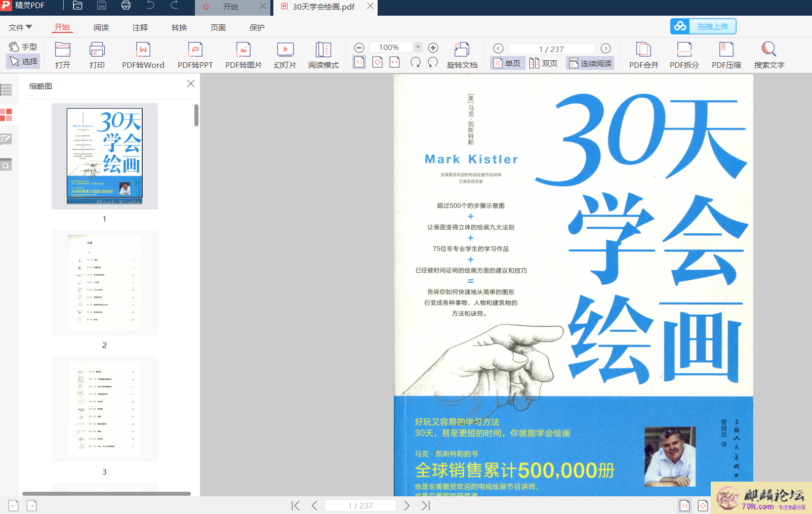Click fit width icon in toolbar
Viewport: 812px width, 514px height.
point(395,62)
